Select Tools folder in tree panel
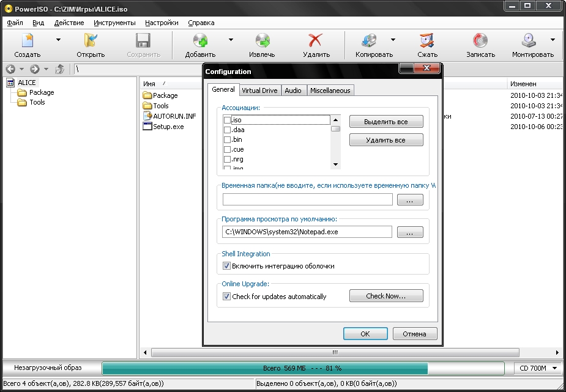Viewport: 566px width, 392px height. pos(37,102)
